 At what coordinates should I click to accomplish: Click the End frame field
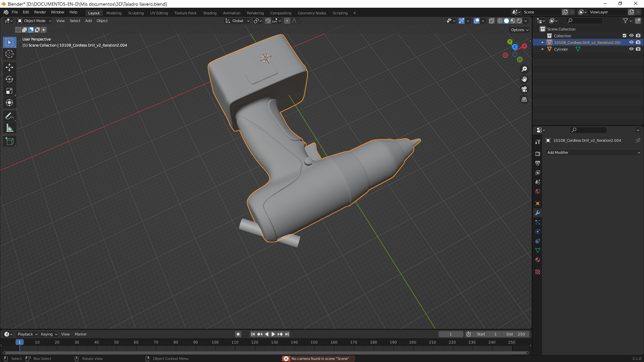(516, 334)
